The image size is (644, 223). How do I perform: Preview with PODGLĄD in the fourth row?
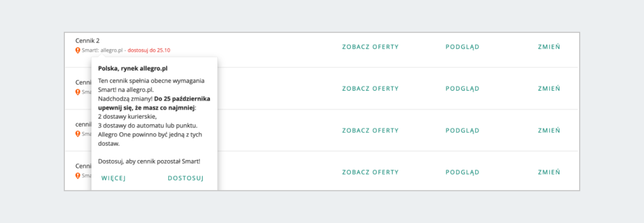pyautogui.click(x=462, y=172)
